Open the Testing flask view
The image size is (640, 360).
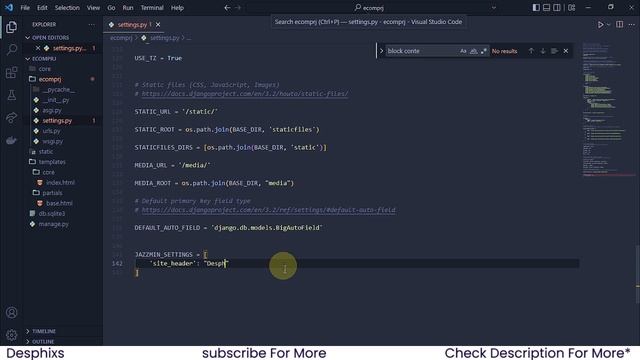11,95
